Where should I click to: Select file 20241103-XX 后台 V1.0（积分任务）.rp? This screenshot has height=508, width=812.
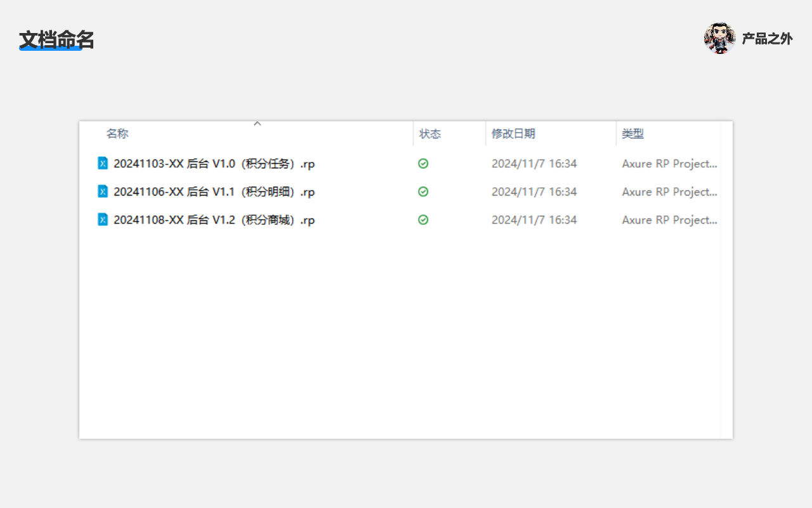click(214, 163)
